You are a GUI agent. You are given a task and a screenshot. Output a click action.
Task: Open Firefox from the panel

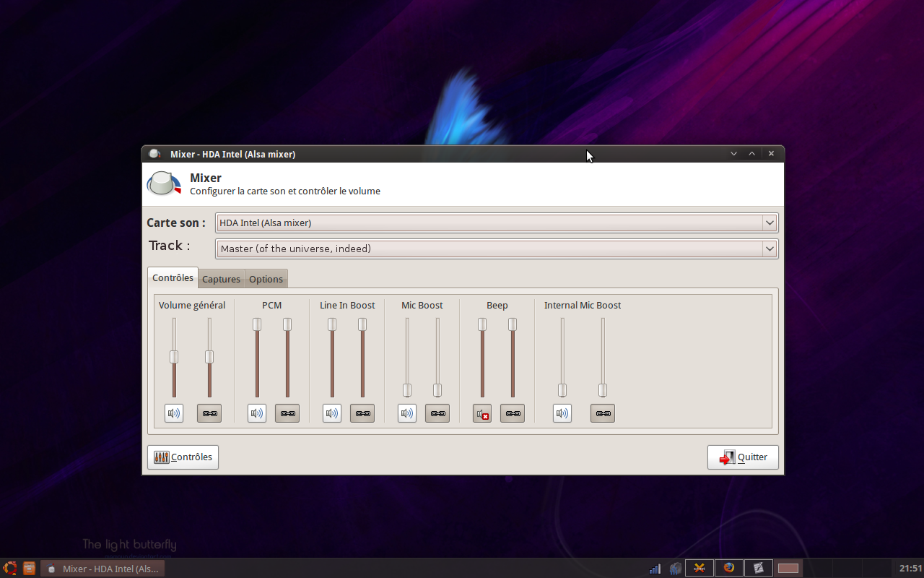pyautogui.click(x=729, y=568)
